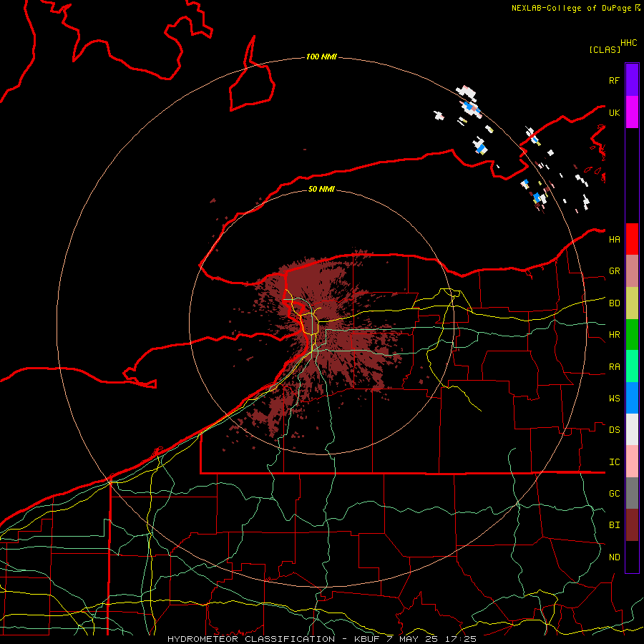This screenshot has width=644, height=644.
Task: Click the UK magenta legend swatch
Action: click(x=632, y=112)
